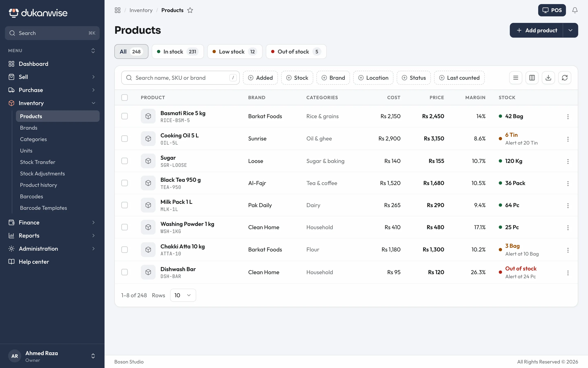Click the sidebar Search field
Image resolution: width=588 pixels, height=368 pixels.
(52, 33)
